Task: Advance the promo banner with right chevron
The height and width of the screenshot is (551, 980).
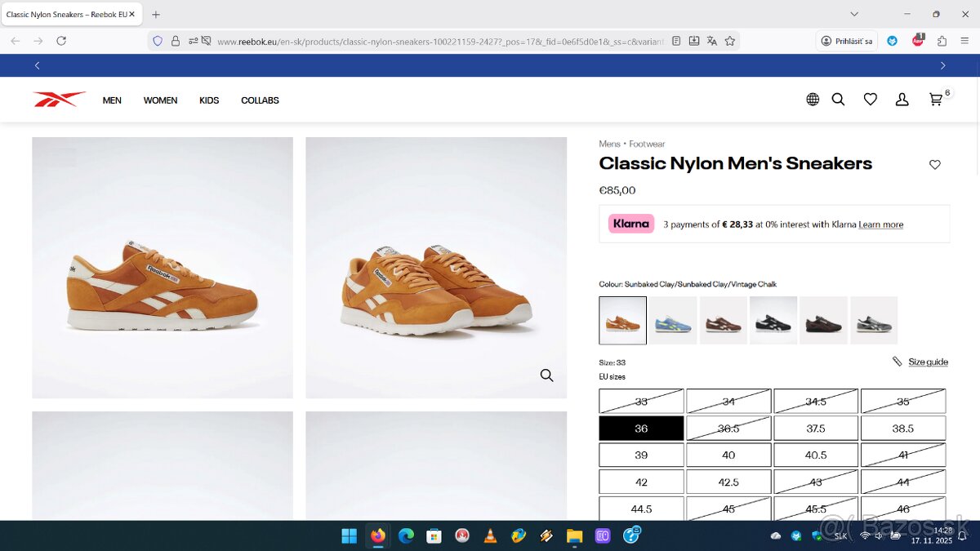Action: (x=942, y=65)
